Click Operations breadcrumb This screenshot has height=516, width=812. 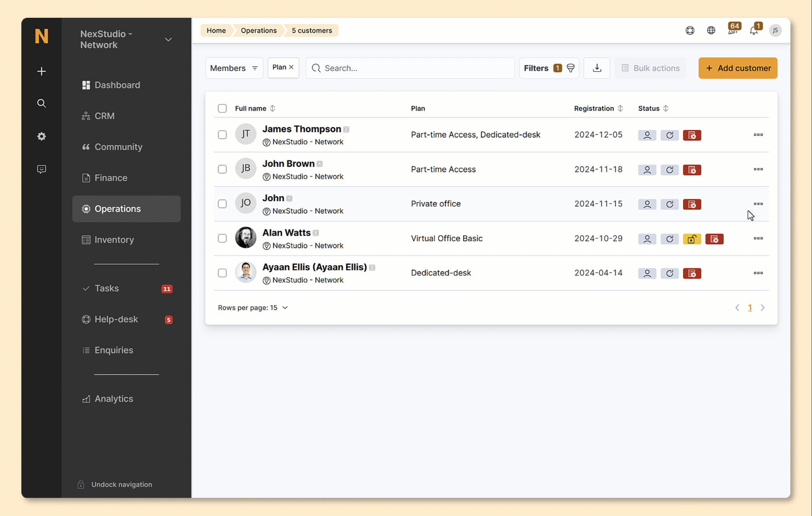tap(259, 30)
